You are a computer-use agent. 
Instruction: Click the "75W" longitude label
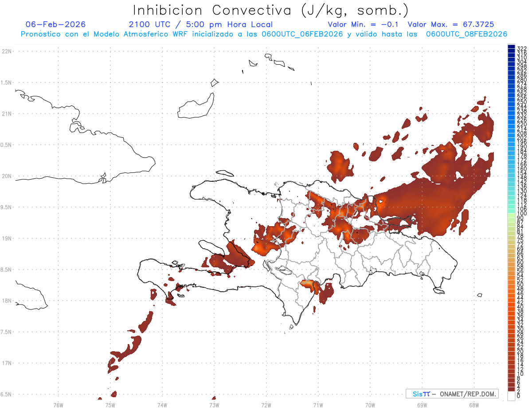[x=110, y=405]
